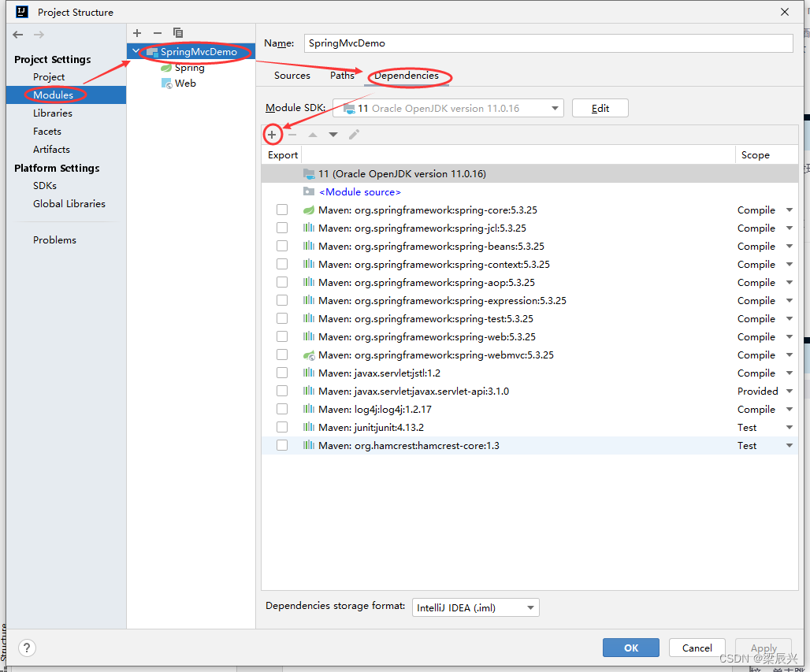Click the module Name input field
810x672 pixels.
548,43
